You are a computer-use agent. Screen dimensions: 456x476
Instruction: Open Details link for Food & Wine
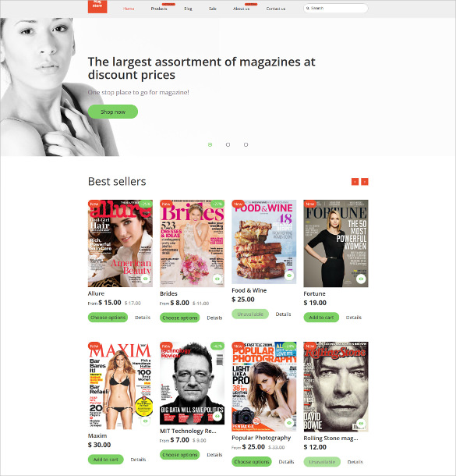click(x=283, y=314)
